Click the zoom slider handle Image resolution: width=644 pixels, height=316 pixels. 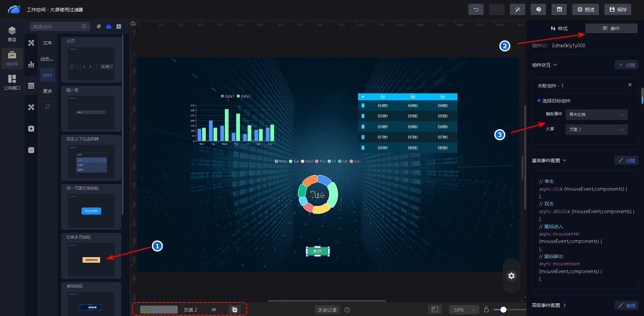[503, 310]
